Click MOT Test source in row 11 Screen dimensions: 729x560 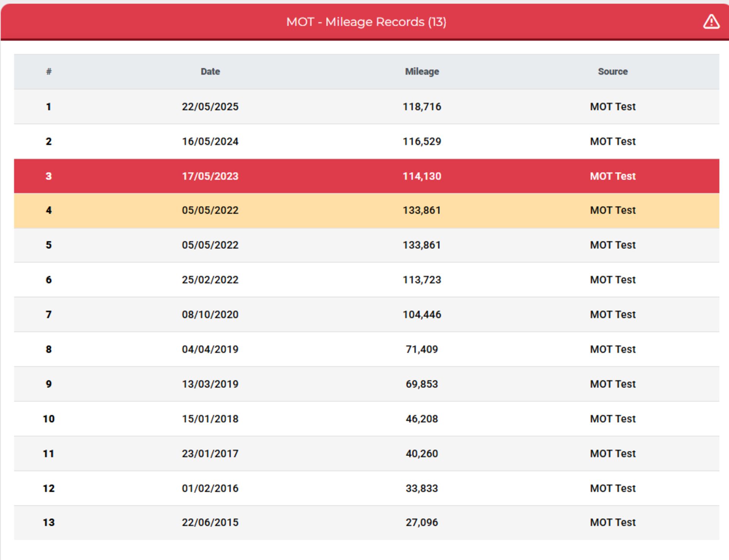point(612,454)
